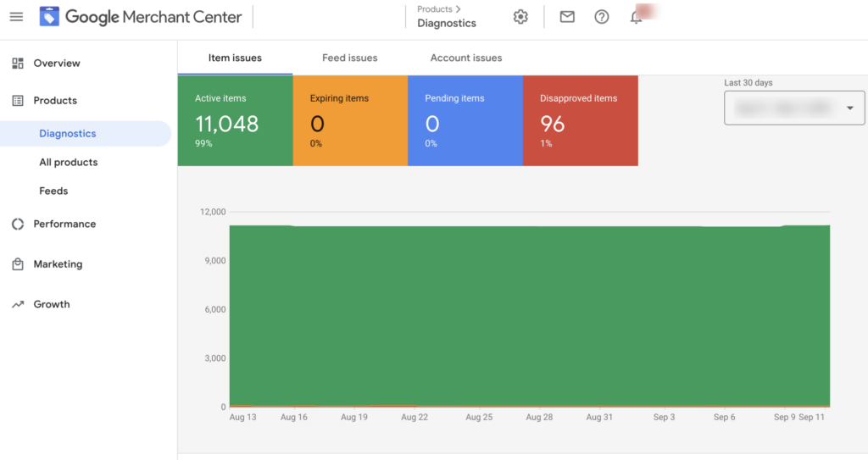The image size is (868, 460).
Task: Click the help question mark icon
Action: pyautogui.click(x=602, y=17)
